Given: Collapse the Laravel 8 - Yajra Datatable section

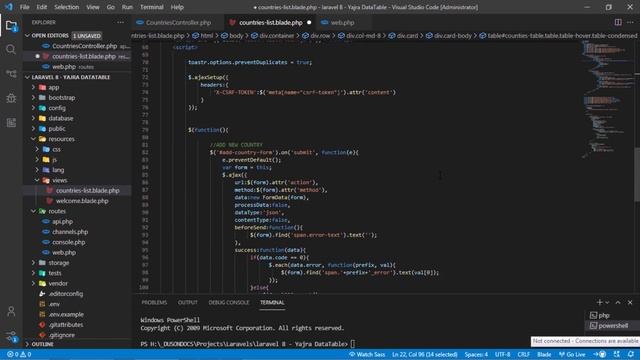Looking at the screenshot, I should tap(27, 77).
